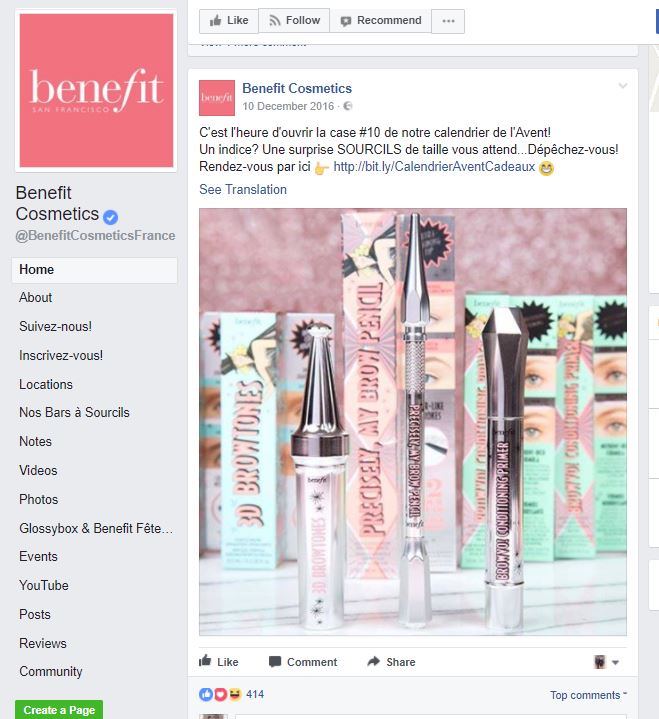
Task: Click the public globe privacy icon
Action: [348, 106]
